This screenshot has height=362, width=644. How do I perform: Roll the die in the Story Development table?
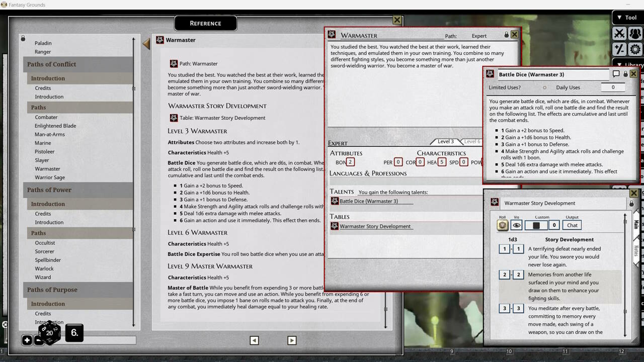click(503, 225)
